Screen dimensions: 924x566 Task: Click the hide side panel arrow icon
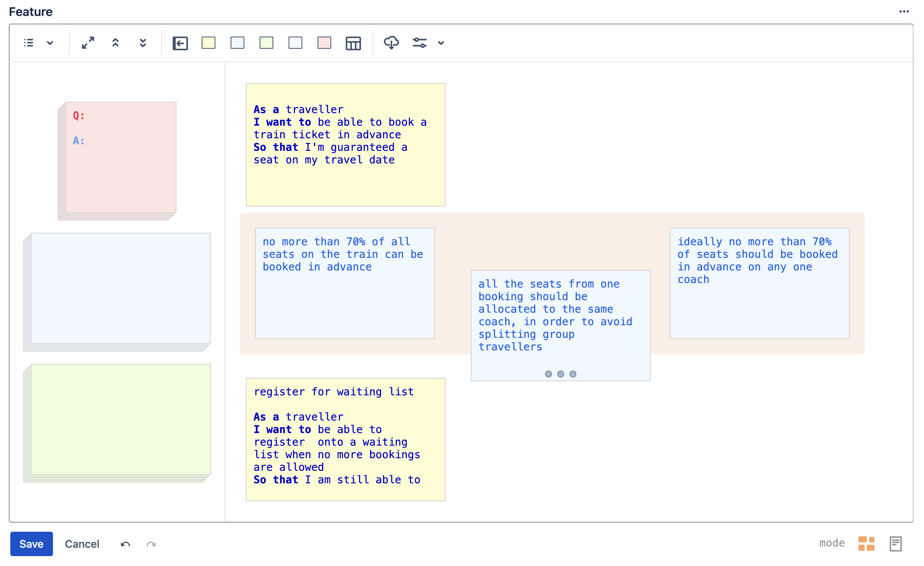point(180,43)
